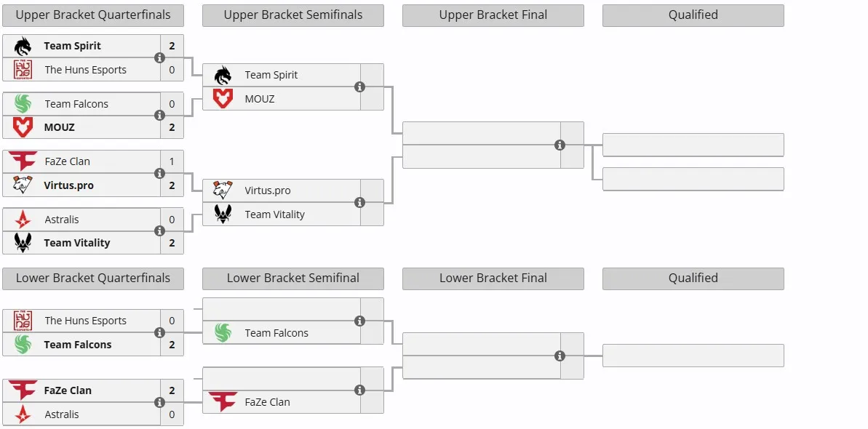This screenshot has width=868, height=429.
Task: Open info icon for lower bracket FaZe Clan vs Astralis
Action: click(159, 402)
